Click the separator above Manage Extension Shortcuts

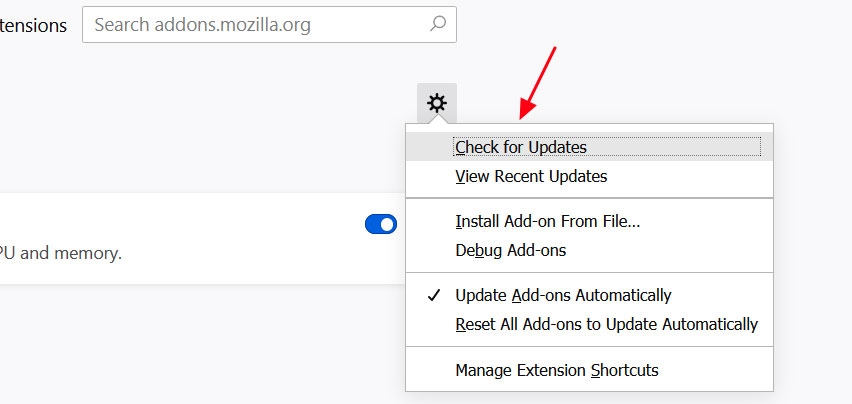point(589,346)
